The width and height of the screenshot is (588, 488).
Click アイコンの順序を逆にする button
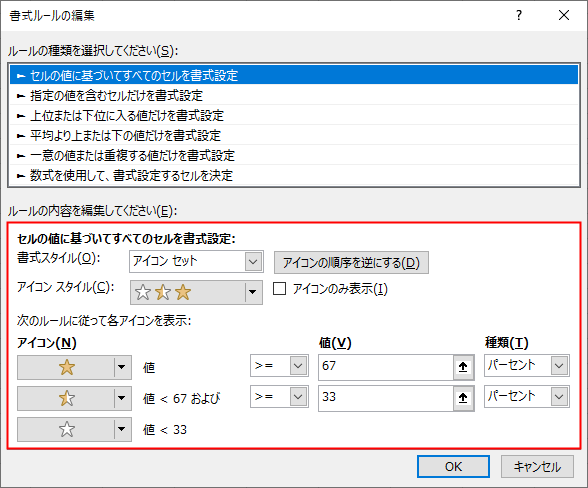point(351,263)
